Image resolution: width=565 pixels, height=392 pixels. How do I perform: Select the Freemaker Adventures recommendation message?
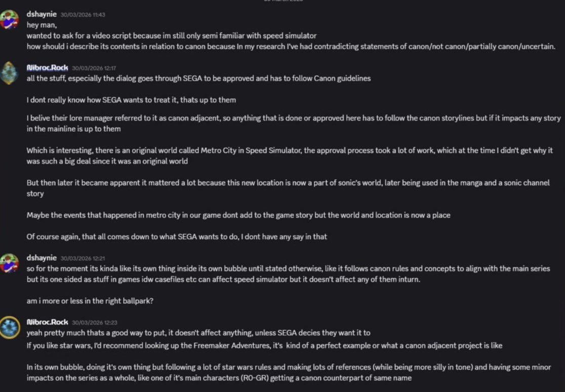tap(264, 345)
